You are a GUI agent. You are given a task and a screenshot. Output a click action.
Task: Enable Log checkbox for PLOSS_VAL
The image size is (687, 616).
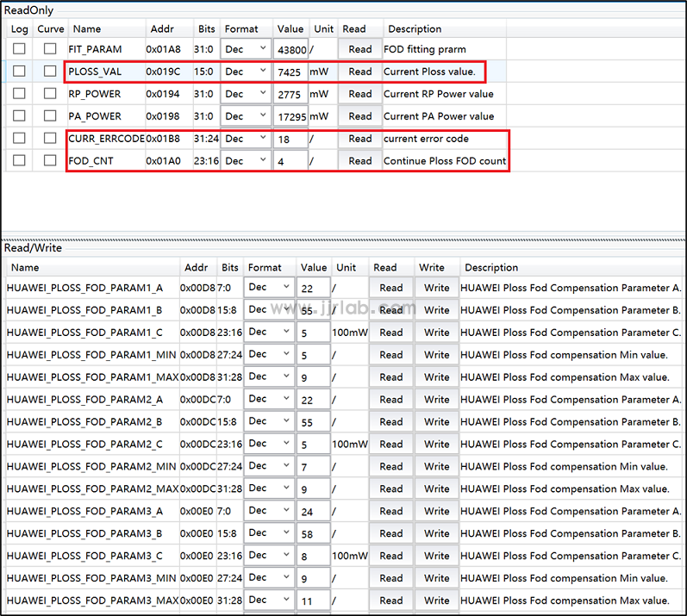19,71
